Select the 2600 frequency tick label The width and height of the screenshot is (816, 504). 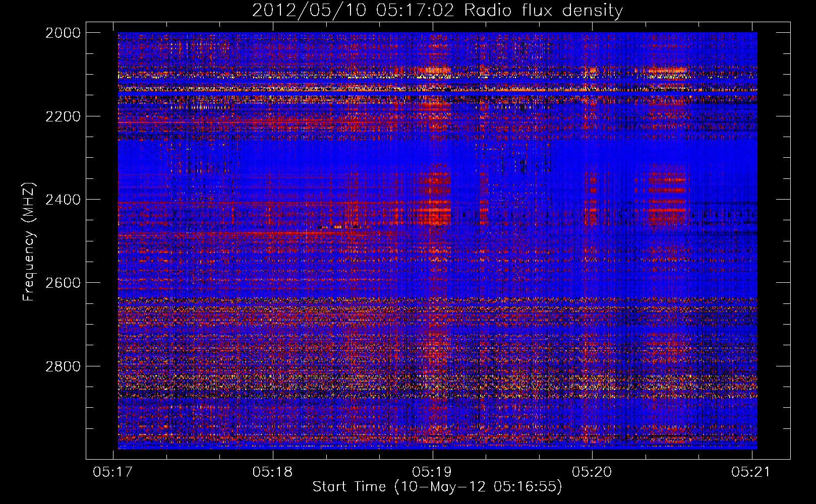(x=63, y=283)
